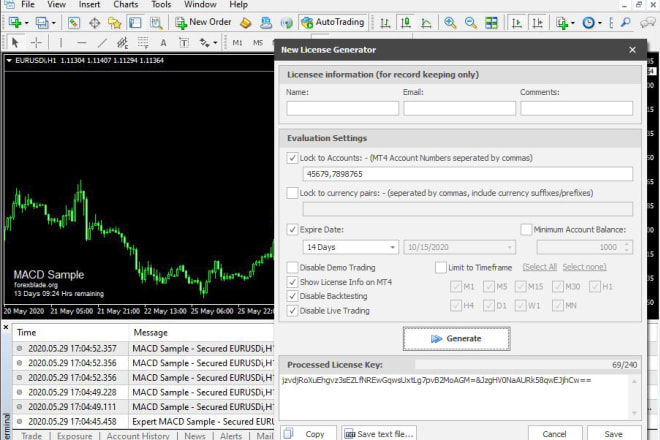
Task: Toggle Disable Live Trading checkbox
Action: click(x=292, y=311)
